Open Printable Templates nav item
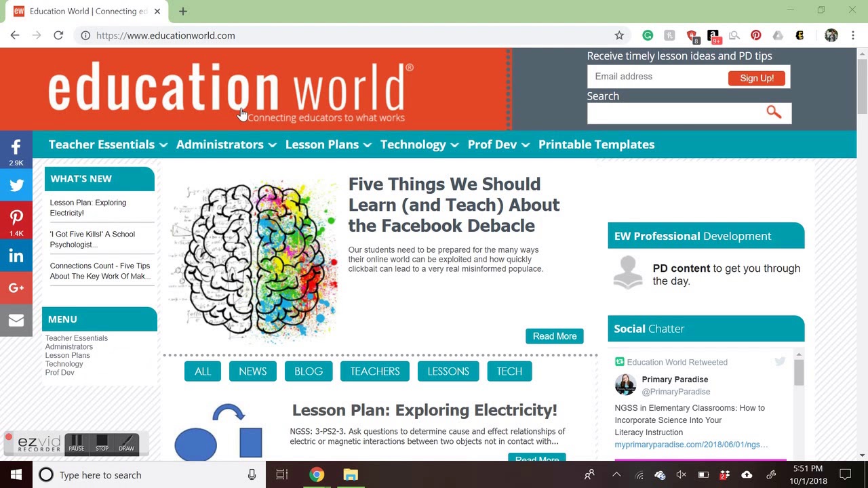The height and width of the screenshot is (488, 868). 596,144
